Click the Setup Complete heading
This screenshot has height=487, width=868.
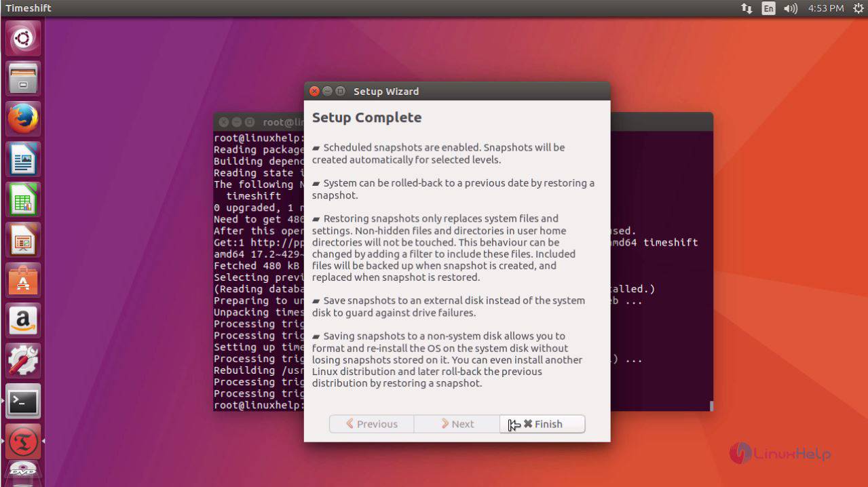[366, 117]
